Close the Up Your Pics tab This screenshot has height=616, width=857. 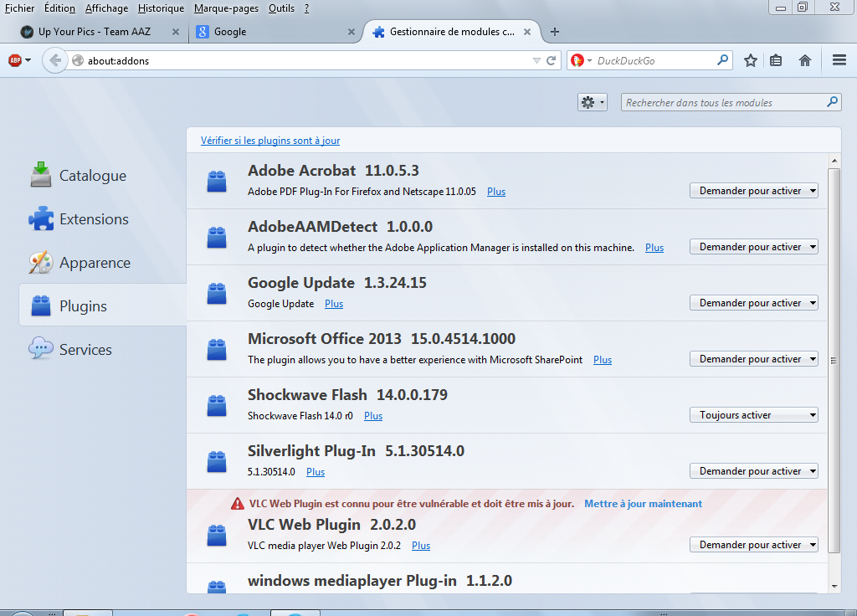click(x=176, y=32)
